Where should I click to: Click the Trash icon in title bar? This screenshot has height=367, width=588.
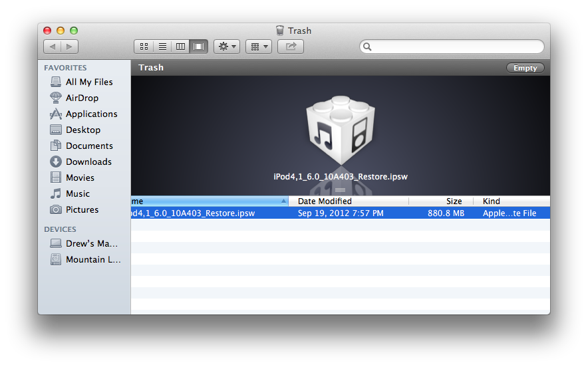[x=280, y=31]
